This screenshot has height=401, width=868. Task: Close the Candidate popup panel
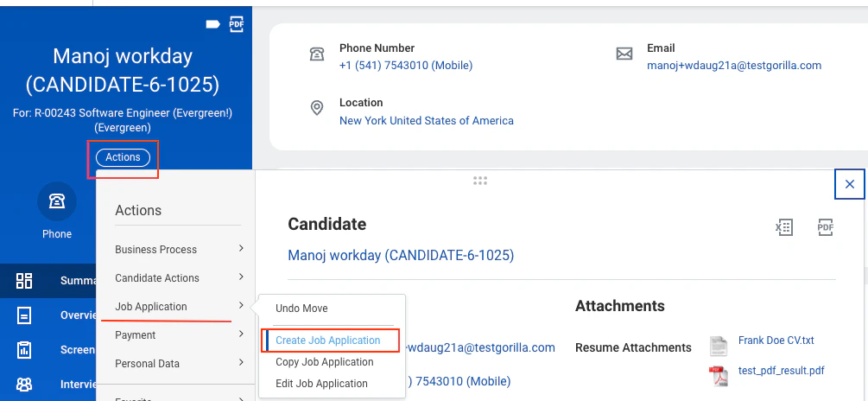pos(850,184)
